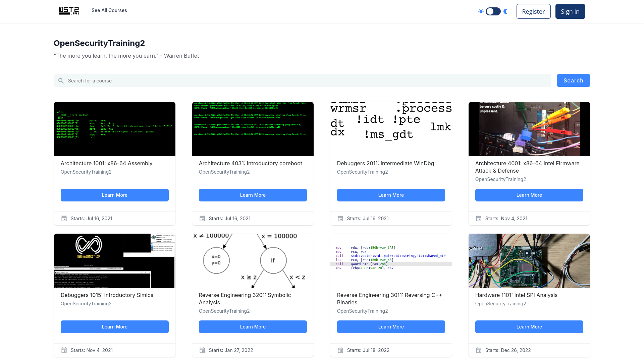Image resolution: width=644 pixels, height=362 pixels.
Task: Open title Architecture 1001: x86-64 Assembly
Action: click(106, 163)
